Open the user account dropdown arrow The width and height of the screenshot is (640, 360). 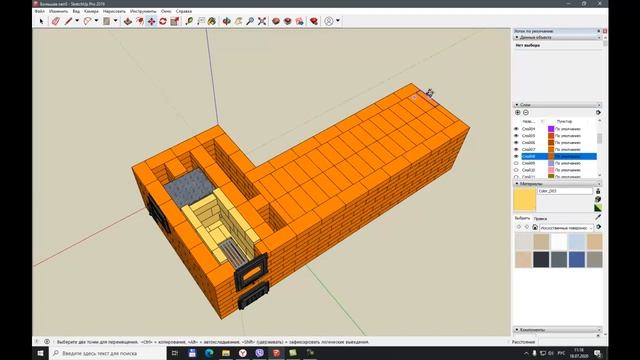pos(338,21)
